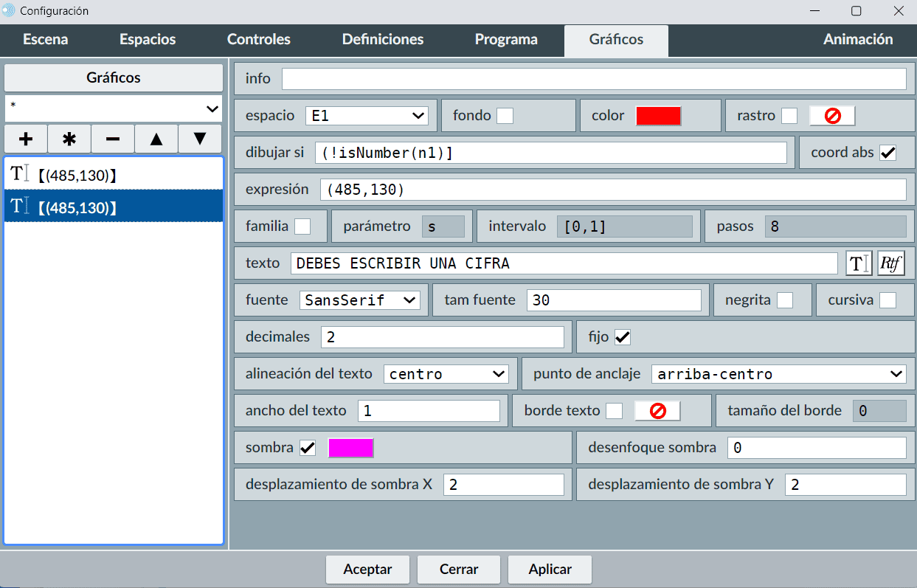Move selected graphic up in list

[x=156, y=139]
